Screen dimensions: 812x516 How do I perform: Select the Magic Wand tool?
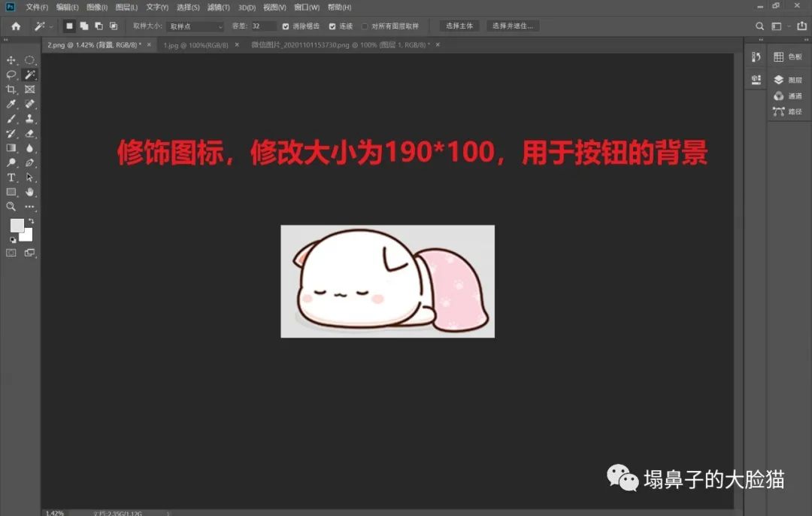pyautogui.click(x=30, y=74)
